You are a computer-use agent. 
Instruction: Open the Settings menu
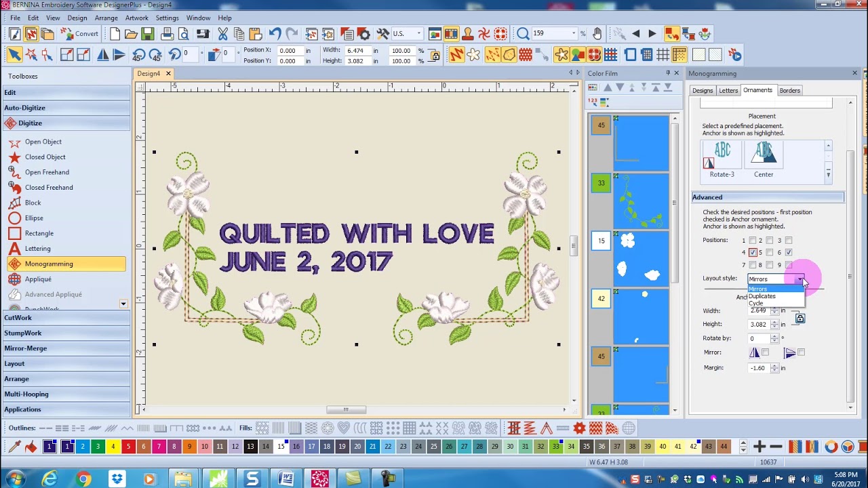[x=167, y=18]
